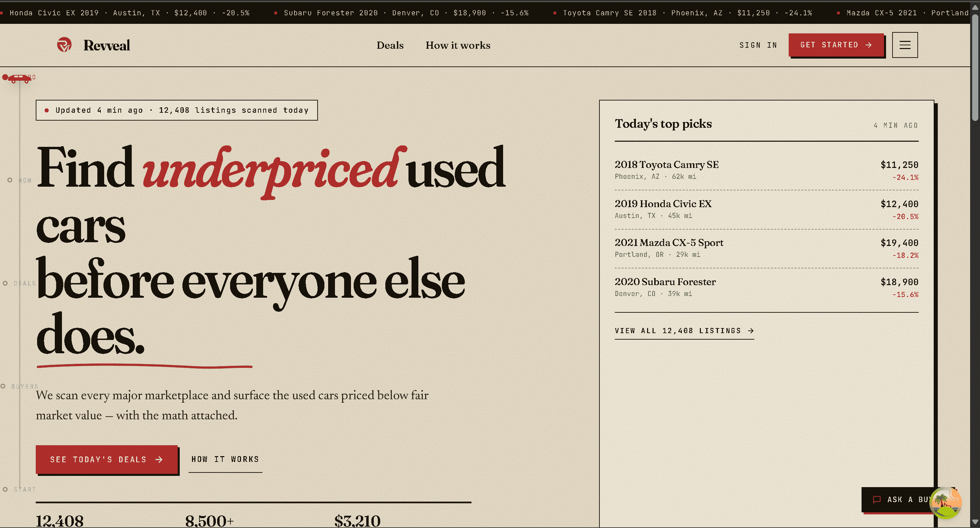Click the arrow beside View All Listings
Screen dimensions: 980x528
coord(750,330)
